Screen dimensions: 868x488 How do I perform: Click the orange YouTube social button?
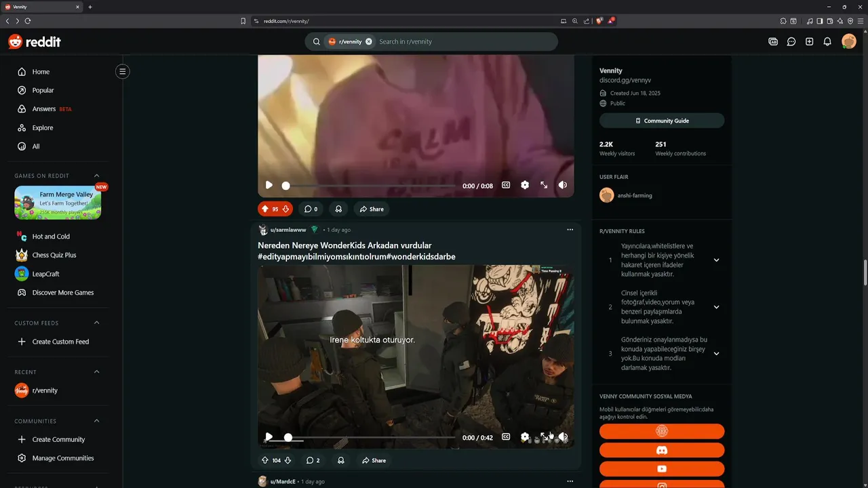662,469
